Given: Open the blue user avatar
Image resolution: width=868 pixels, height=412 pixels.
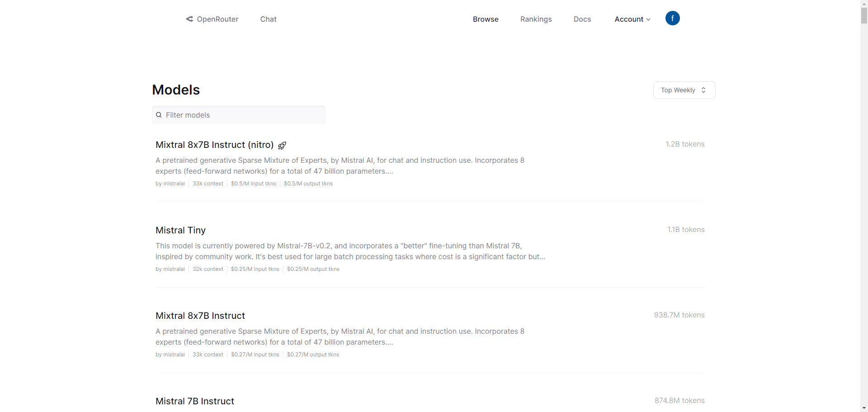Looking at the screenshot, I should coord(672,18).
